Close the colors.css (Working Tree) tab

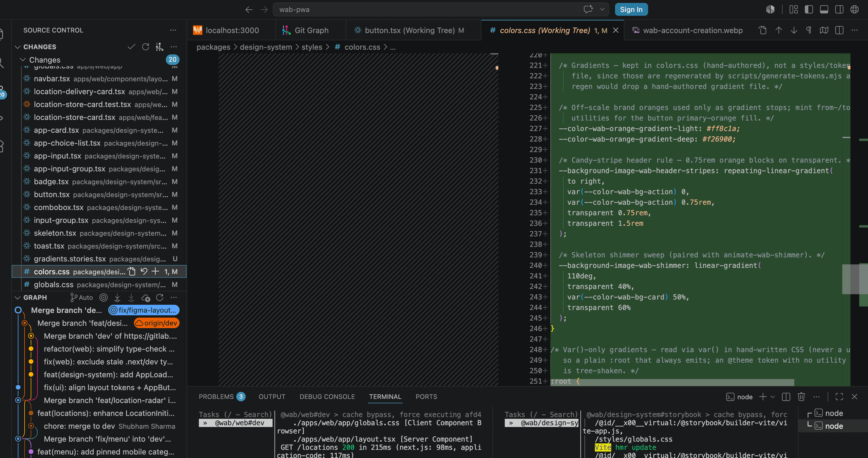pyautogui.click(x=616, y=30)
